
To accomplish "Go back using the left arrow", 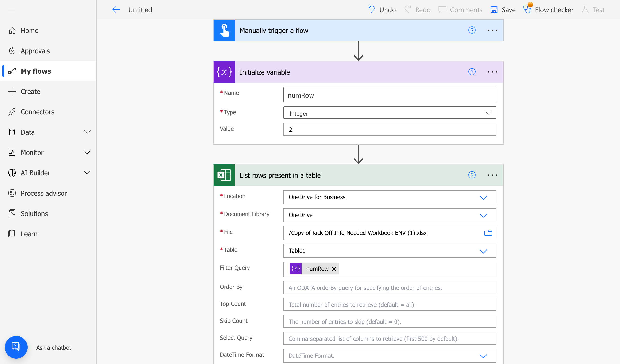I will coord(116,10).
